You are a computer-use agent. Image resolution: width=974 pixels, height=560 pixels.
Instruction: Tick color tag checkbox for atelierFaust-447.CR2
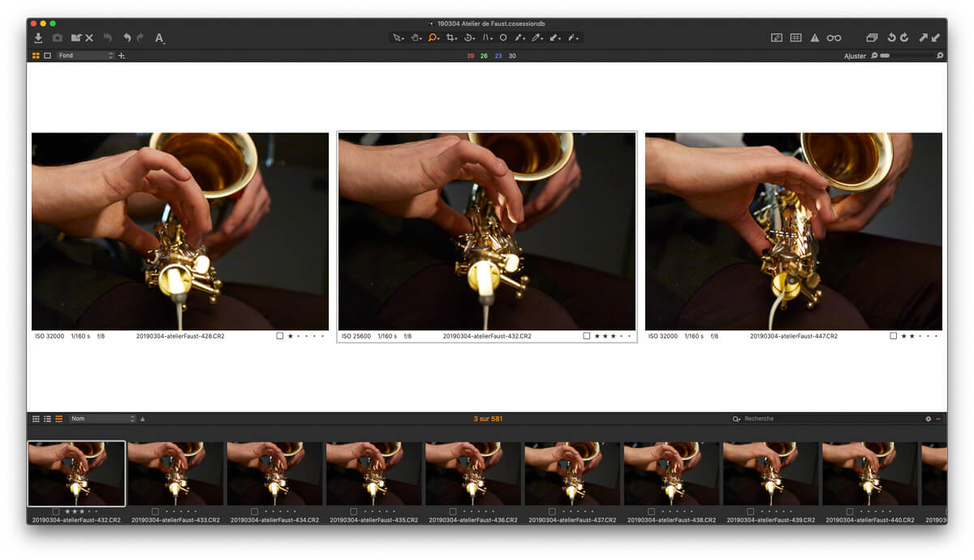tap(893, 336)
